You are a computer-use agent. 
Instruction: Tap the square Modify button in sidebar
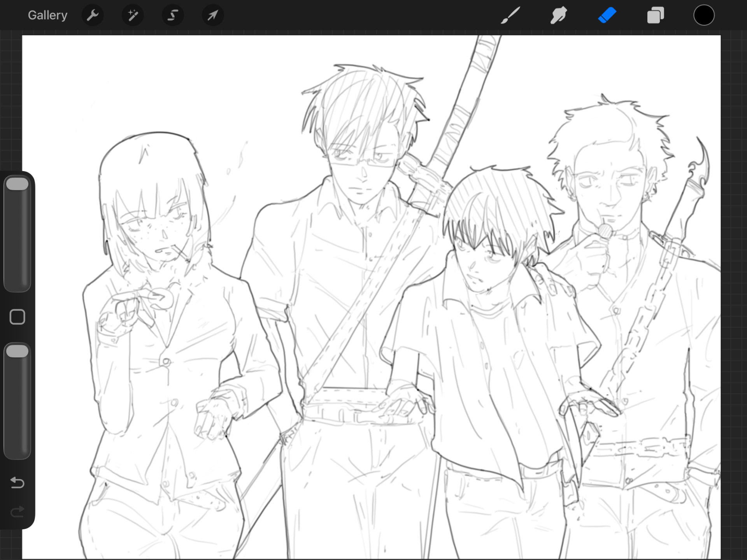tap(17, 317)
